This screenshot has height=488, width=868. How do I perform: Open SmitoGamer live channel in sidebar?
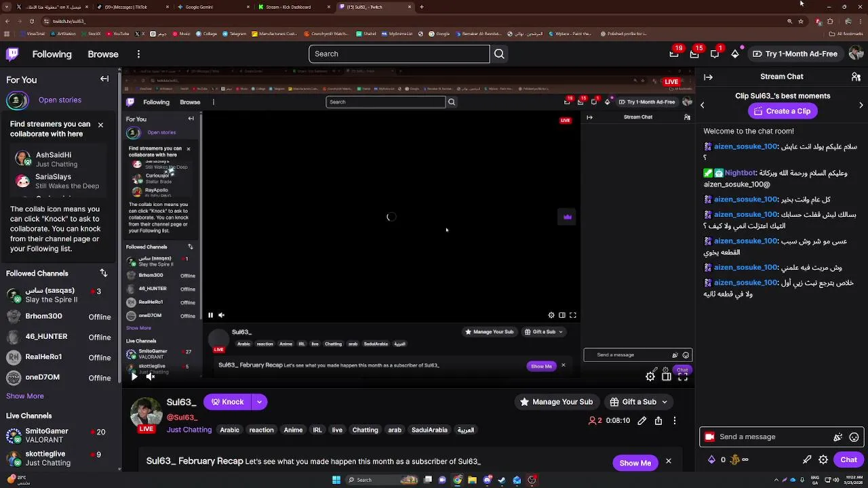(x=58, y=435)
